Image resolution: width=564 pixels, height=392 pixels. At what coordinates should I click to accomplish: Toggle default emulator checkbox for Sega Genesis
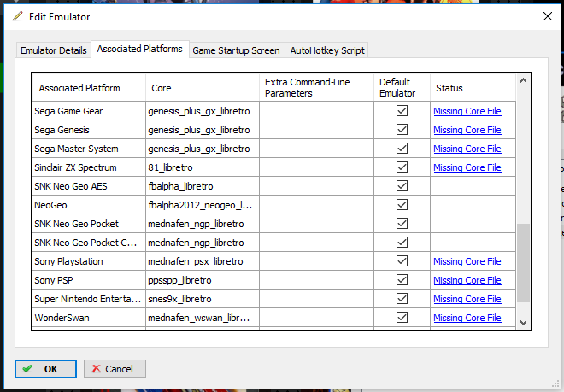click(x=402, y=130)
